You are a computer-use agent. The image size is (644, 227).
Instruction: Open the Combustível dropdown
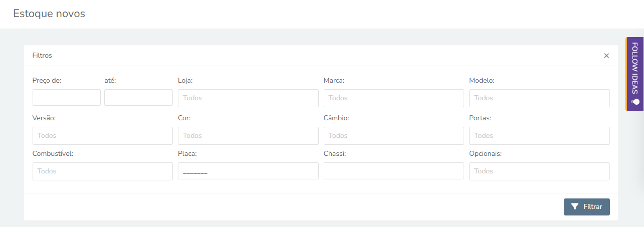[x=103, y=171]
